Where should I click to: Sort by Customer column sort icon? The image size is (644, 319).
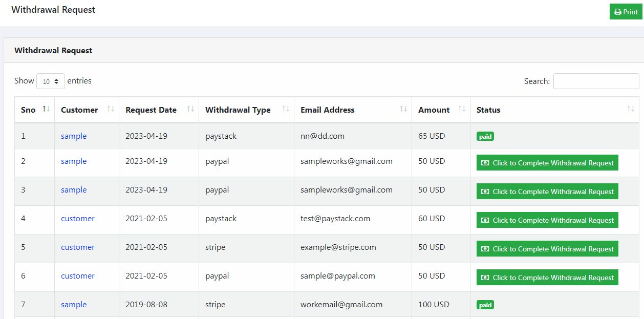(x=111, y=109)
